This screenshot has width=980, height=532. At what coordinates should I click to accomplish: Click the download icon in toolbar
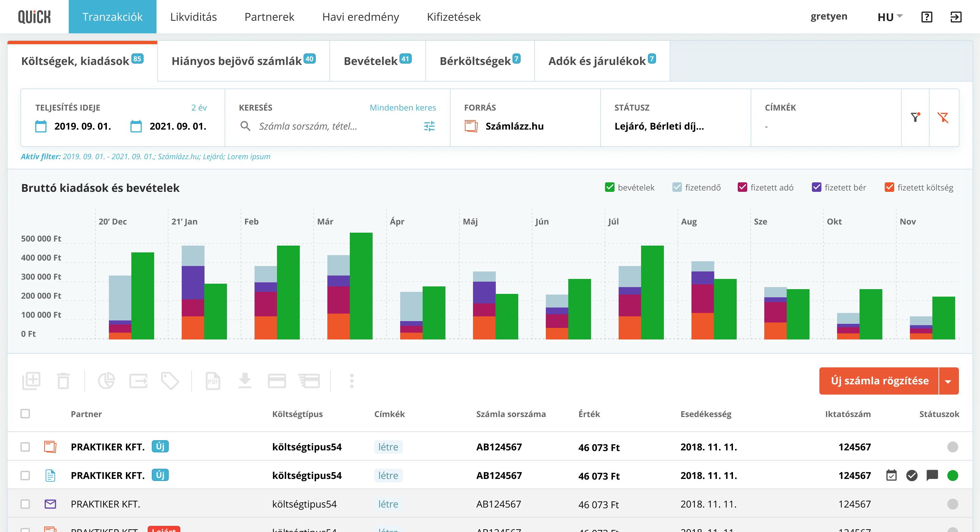click(245, 381)
